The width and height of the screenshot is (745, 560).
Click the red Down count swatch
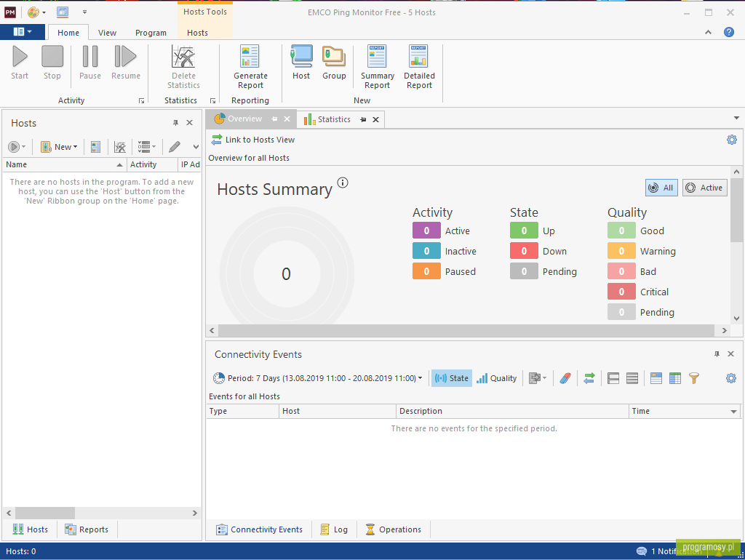point(524,251)
